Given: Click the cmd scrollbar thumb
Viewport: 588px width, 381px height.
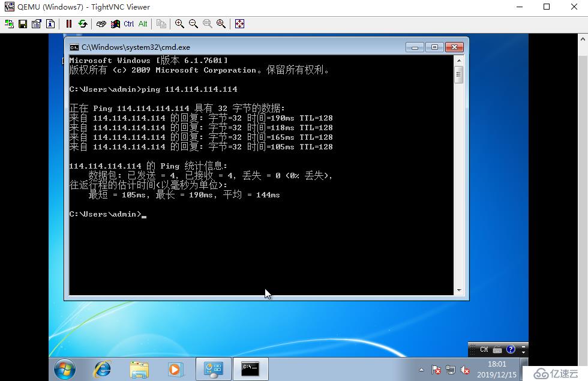Looking at the screenshot, I should click(x=459, y=74).
